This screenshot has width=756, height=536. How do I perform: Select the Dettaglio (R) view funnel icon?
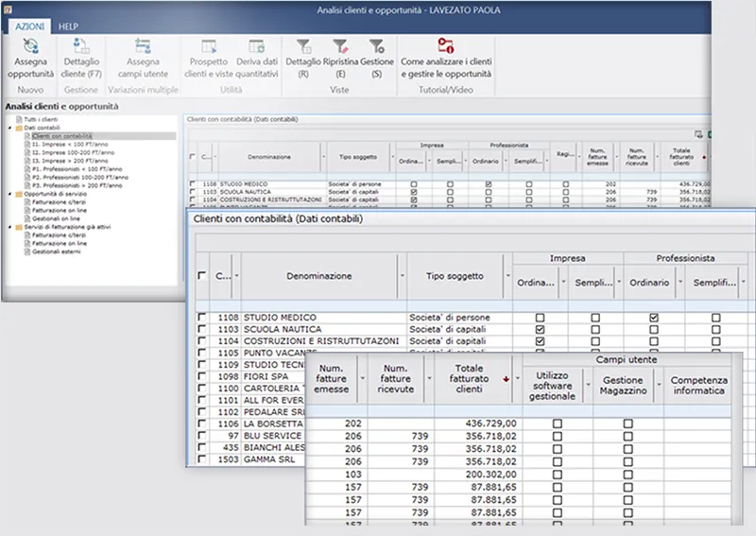pyautogui.click(x=303, y=46)
